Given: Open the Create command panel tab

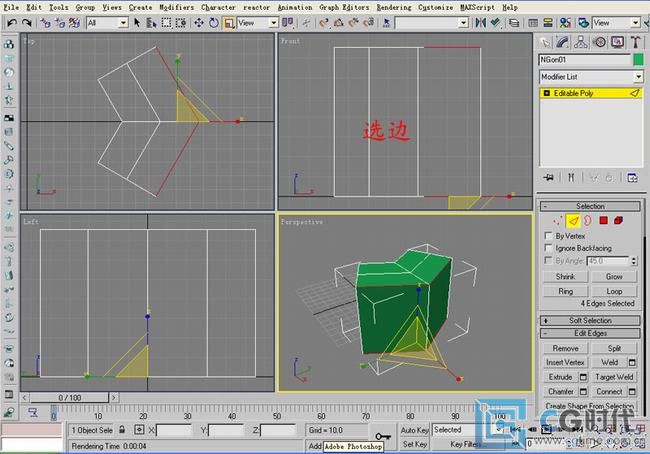Looking at the screenshot, I should (545, 42).
